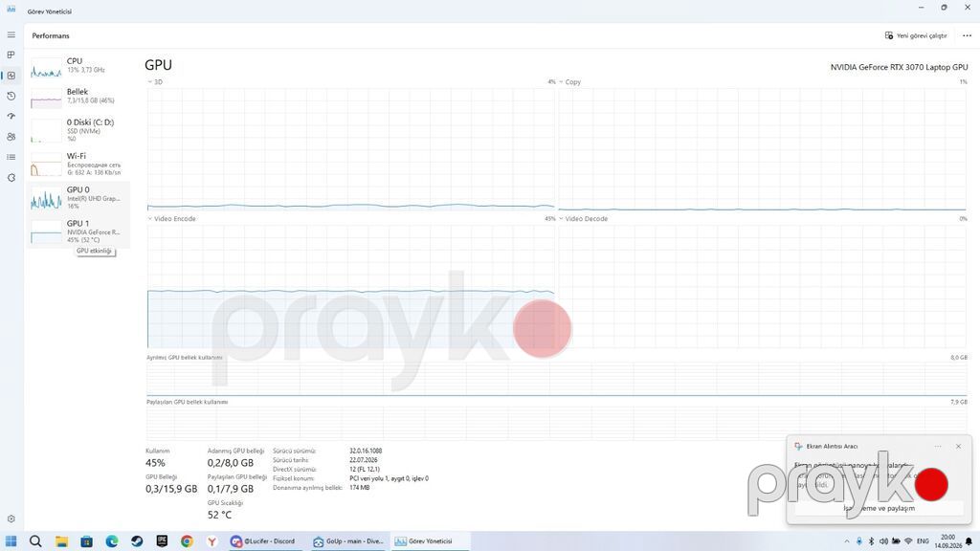This screenshot has height=551, width=980.
Task: Click the Video Encode usage graph
Action: point(350,286)
